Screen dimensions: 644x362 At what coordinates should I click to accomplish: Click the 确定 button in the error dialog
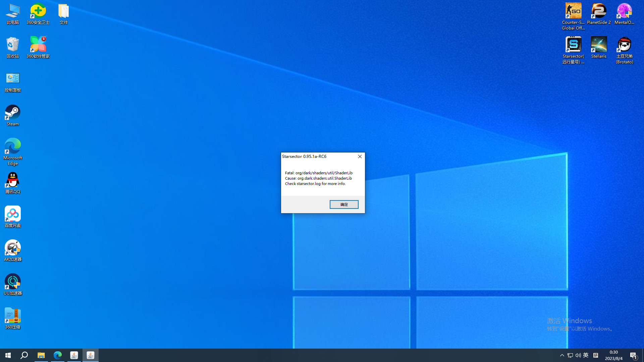point(344,204)
